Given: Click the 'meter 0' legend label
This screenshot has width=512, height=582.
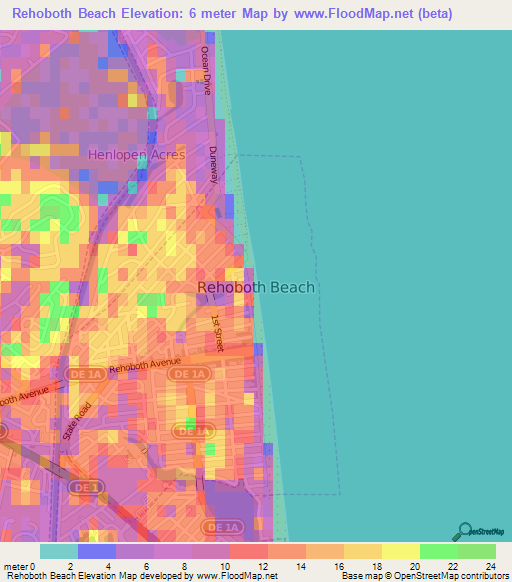Looking at the screenshot, I should [19, 567].
